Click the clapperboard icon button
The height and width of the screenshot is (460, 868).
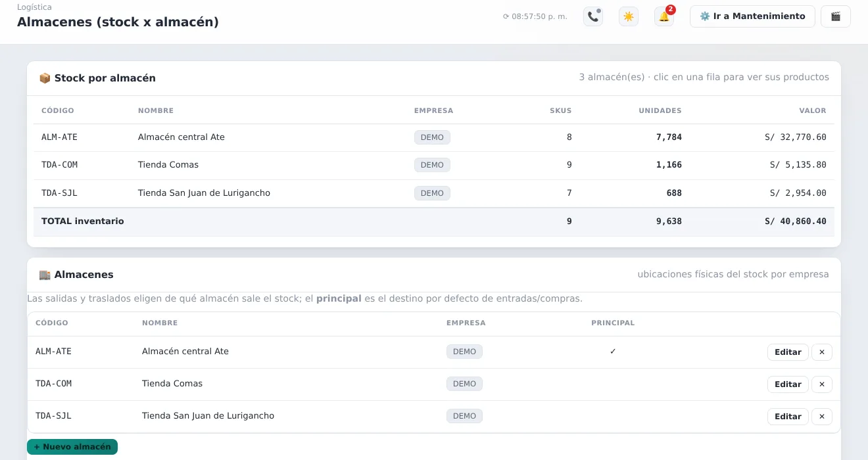[x=836, y=16]
